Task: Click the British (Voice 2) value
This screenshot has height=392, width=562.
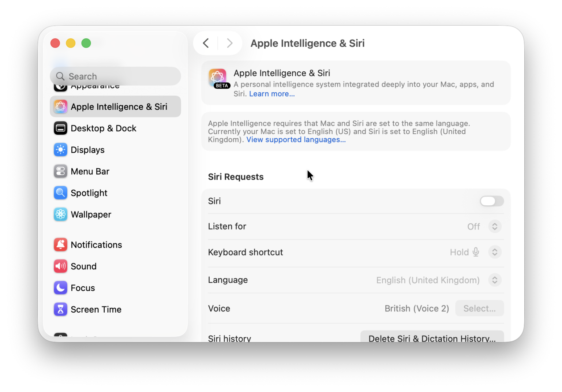Action: (417, 309)
